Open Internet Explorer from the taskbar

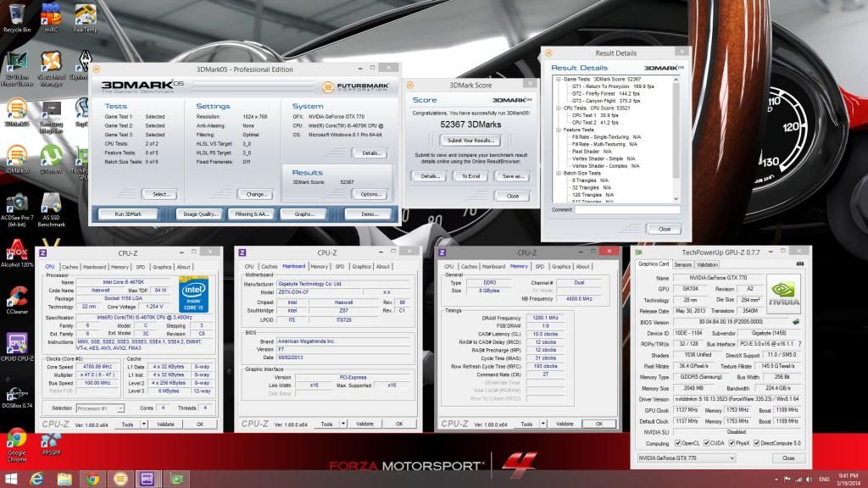point(37,479)
